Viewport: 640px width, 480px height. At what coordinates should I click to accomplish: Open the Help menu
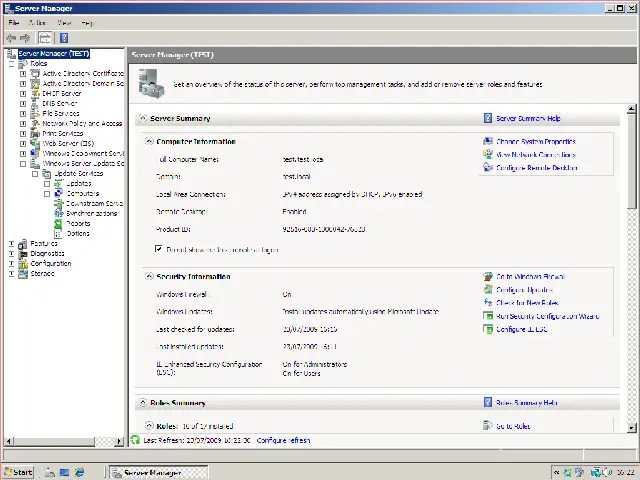87,23
